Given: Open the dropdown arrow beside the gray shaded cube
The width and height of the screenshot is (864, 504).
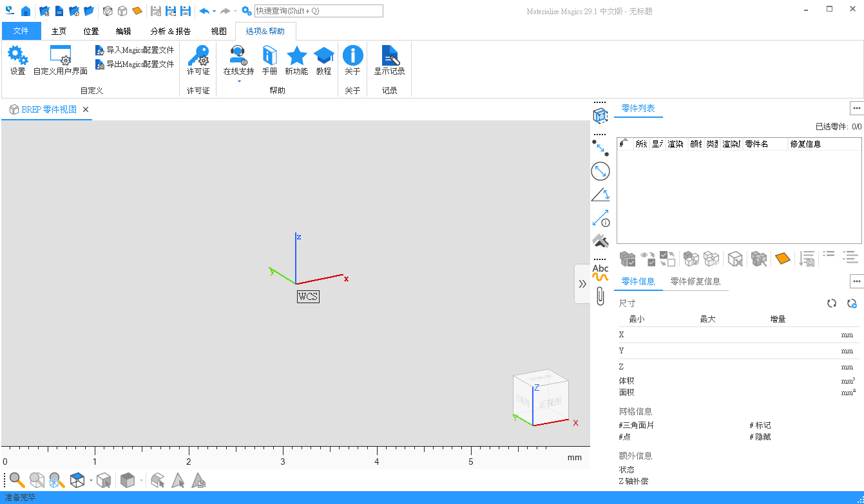Looking at the screenshot, I should pyautogui.click(x=141, y=480).
